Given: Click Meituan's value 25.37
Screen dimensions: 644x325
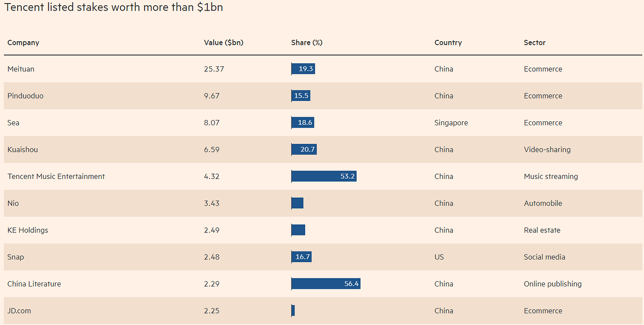Looking at the screenshot, I should coord(213,69).
